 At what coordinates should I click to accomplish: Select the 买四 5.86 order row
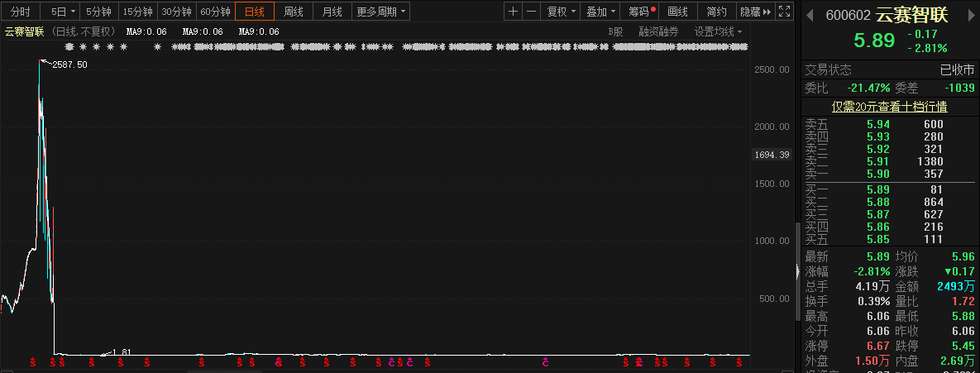[888, 227]
